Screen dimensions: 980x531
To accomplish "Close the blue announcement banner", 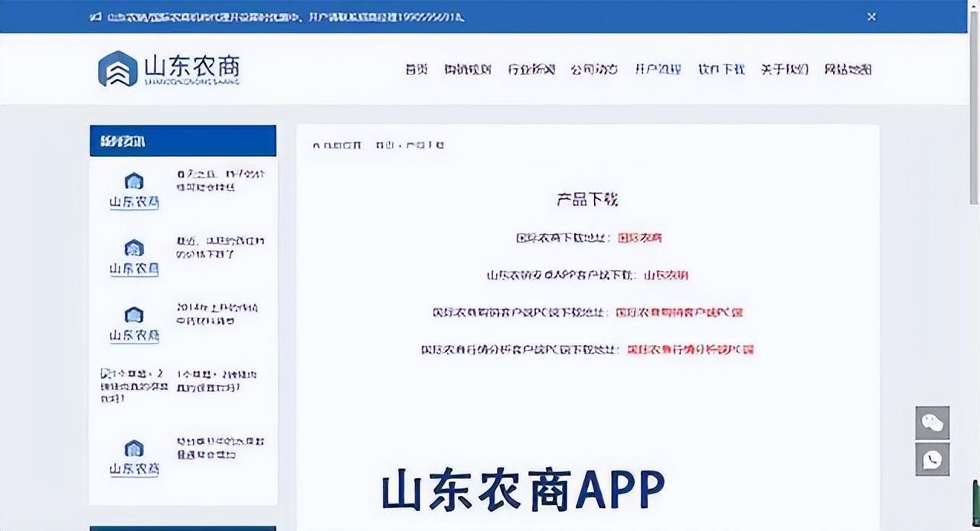I will (871, 16).
